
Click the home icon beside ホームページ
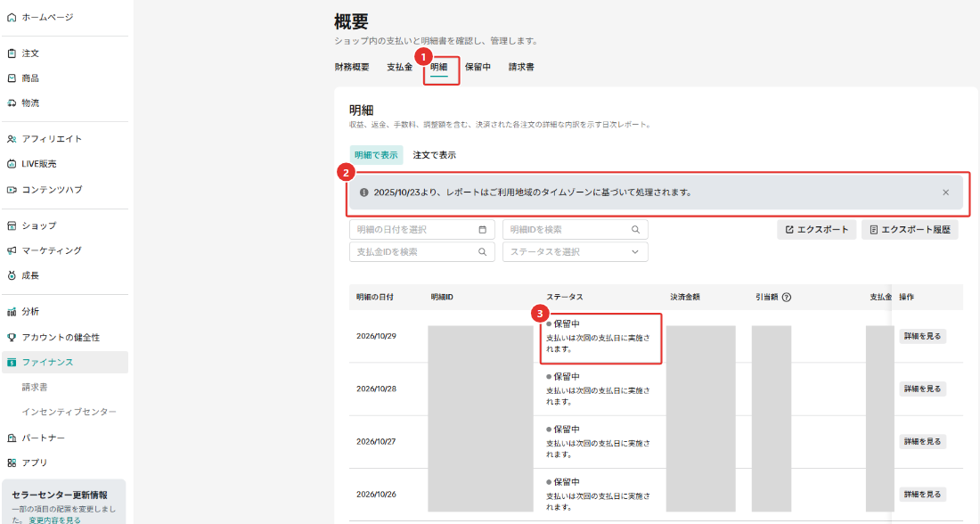pos(12,18)
